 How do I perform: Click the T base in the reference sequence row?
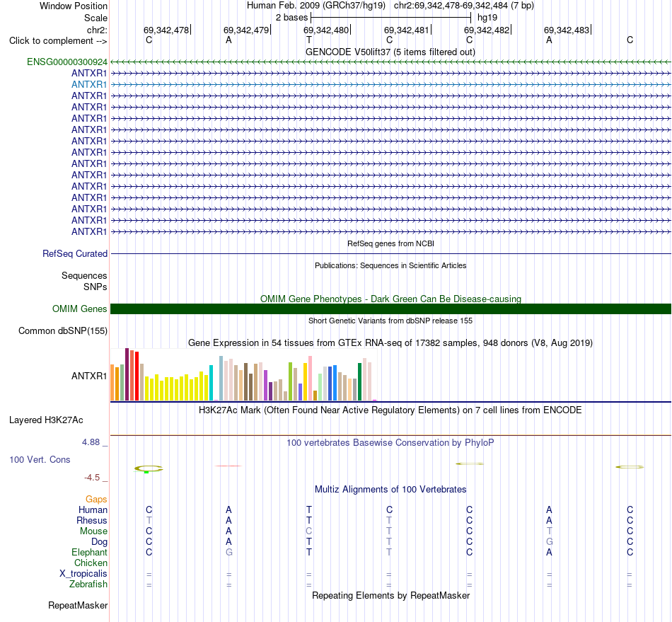click(x=309, y=40)
